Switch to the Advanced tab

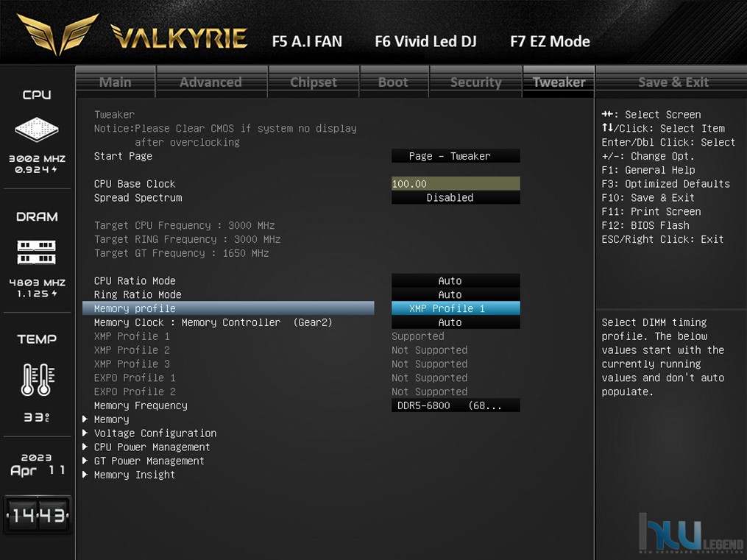(211, 82)
